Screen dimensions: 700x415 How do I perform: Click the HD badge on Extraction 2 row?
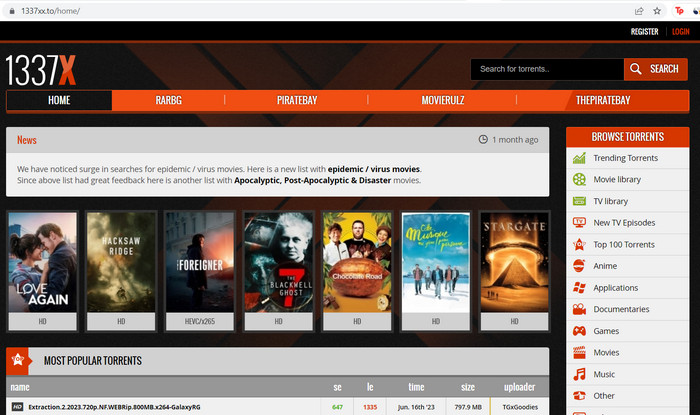pyautogui.click(x=17, y=407)
